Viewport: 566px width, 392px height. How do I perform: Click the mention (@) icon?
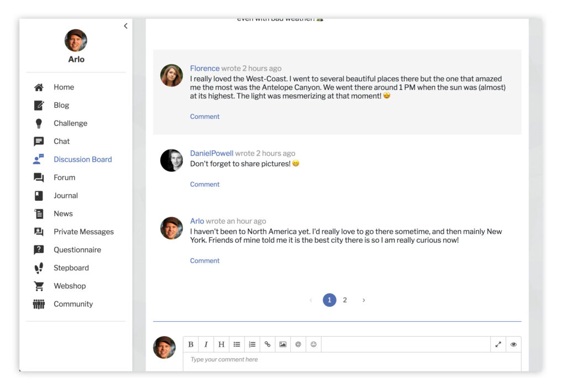coord(298,344)
